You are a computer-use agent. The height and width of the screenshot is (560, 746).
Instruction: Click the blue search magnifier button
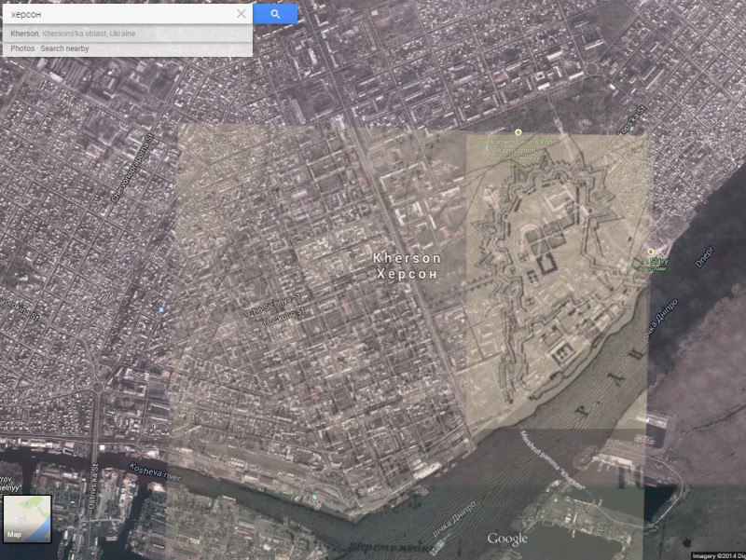point(275,14)
